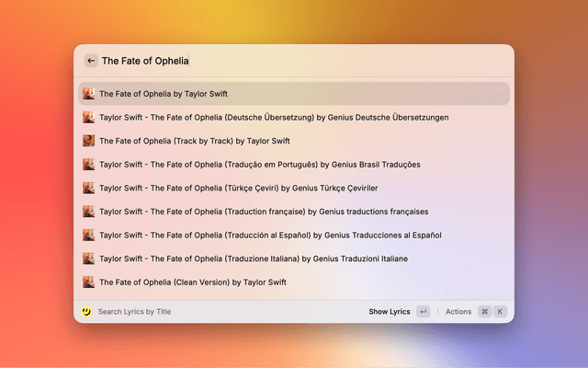This screenshot has width=588, height=368.
Task: Open the Traduction française result
Action: click(263, 212)
